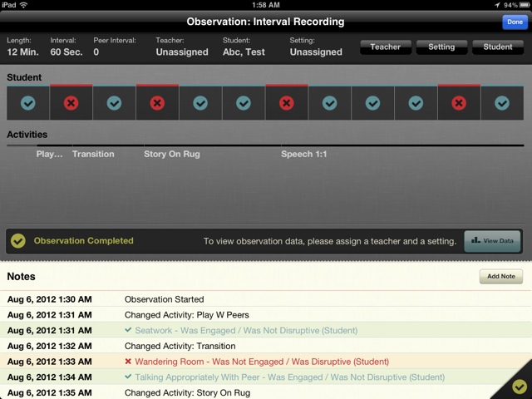Open the Seatwork - Was Engaged note
Viewport: 532px width, 399px height.
coord(266,331)
